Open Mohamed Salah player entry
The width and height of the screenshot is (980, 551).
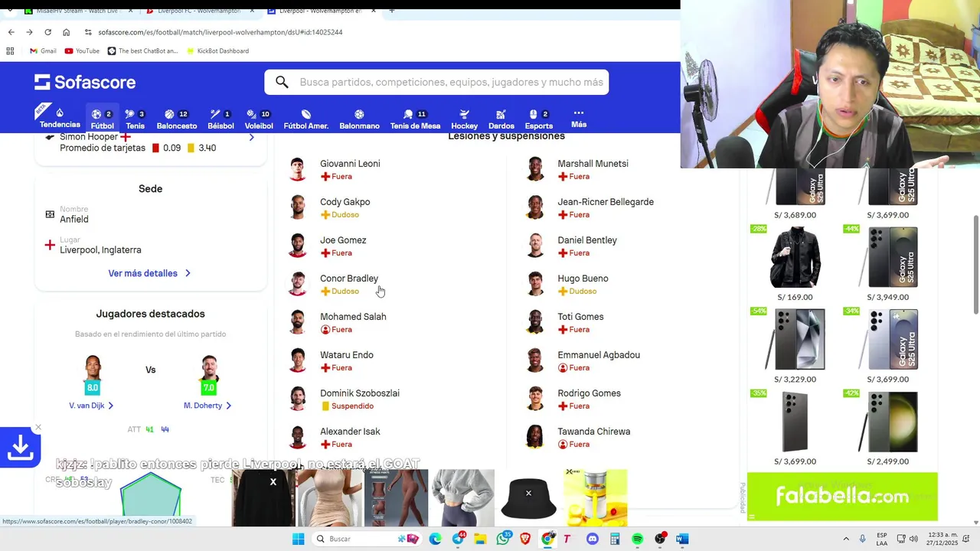353,317
